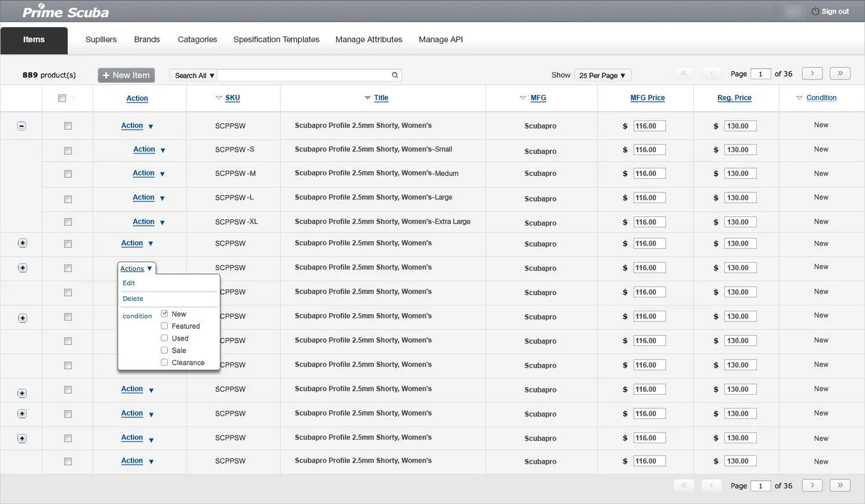Screen dimensions: 865x504
Task: Click the New Item button
Action: pos(126,75)
